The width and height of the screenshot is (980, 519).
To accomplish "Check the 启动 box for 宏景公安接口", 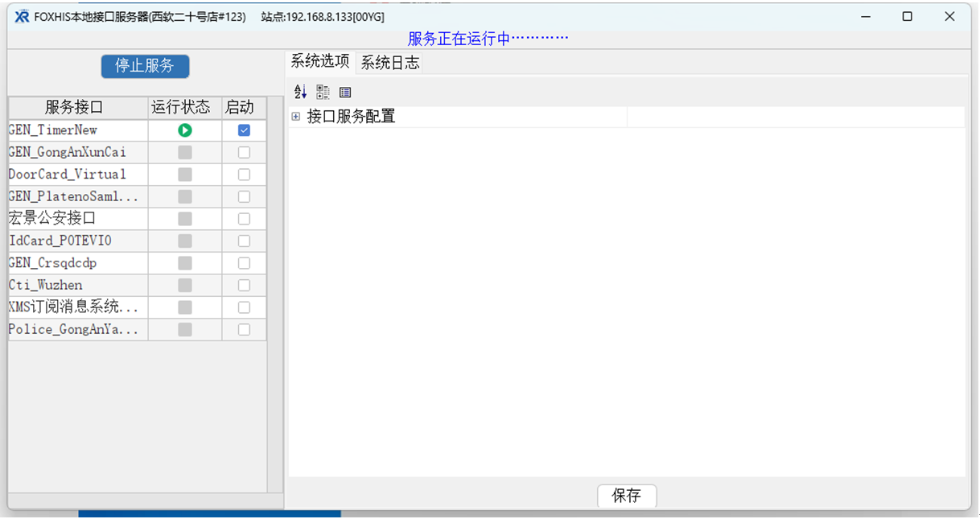I will 244,218.
